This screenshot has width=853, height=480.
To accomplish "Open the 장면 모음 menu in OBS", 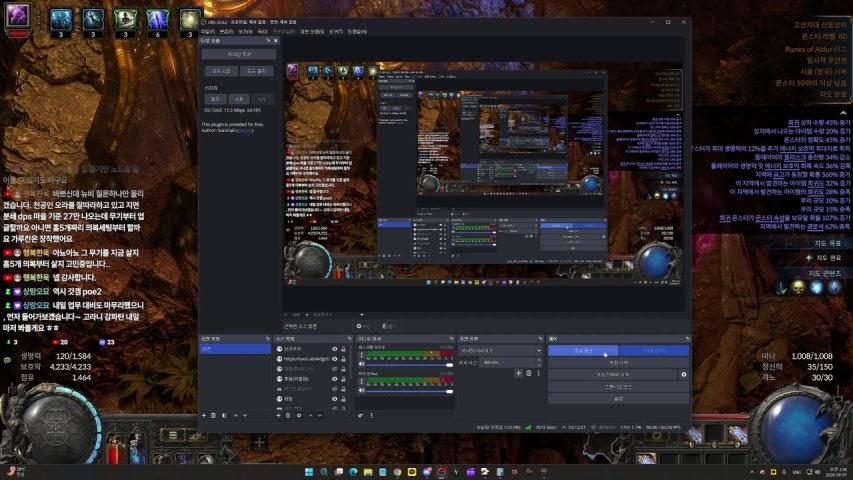I will point(312,32).
